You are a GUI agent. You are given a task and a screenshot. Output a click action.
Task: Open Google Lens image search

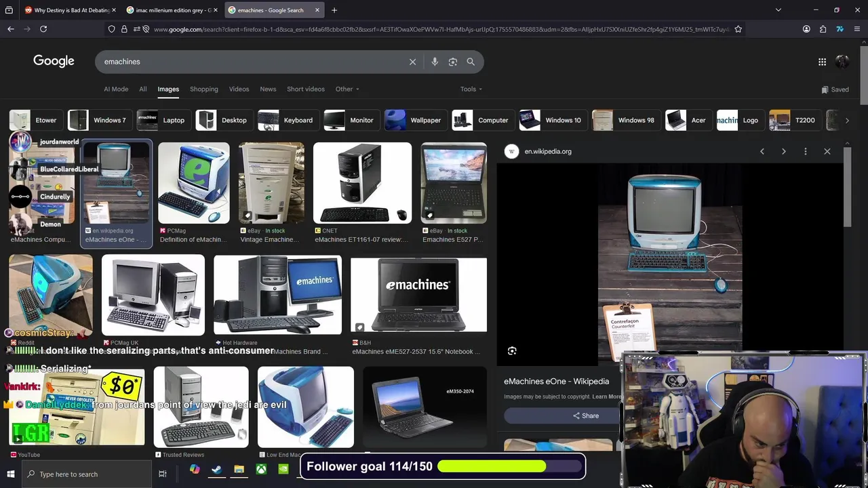(x=453, y=62)
